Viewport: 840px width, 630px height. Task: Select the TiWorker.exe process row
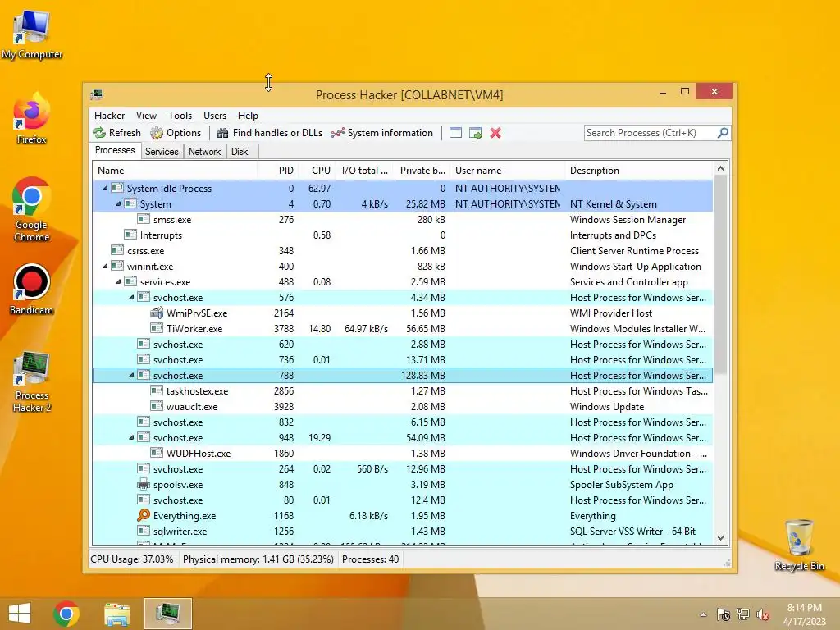coord(403,328)
